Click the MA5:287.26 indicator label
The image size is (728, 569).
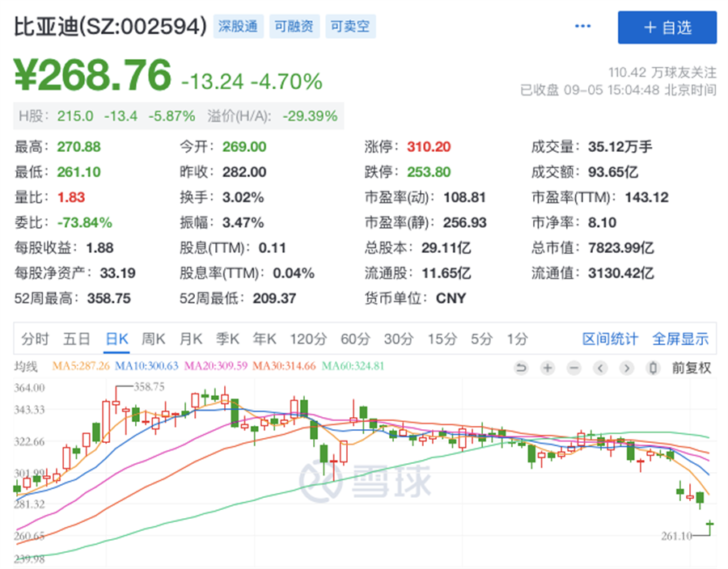(x=81, y=366)
